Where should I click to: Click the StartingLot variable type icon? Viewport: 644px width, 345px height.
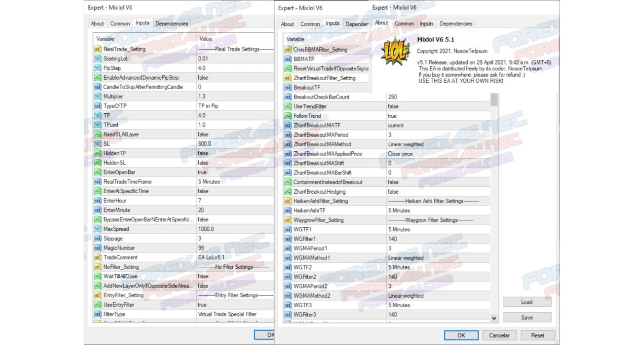(98, 59)
